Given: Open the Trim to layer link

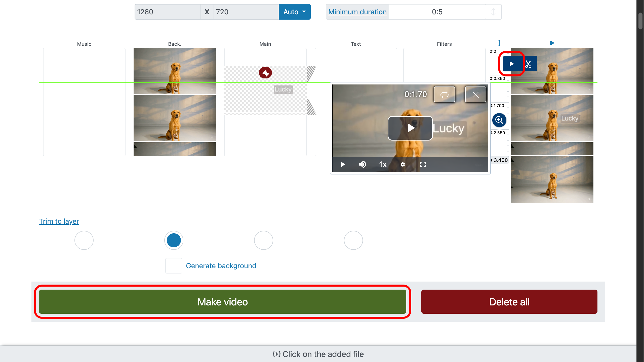Looking at the screenshot, I should point(59,221).
